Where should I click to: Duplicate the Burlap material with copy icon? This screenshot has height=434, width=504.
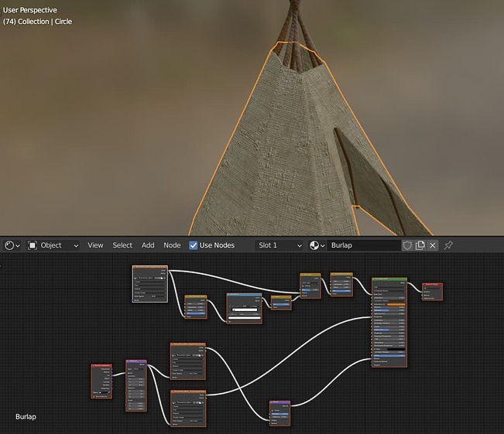point(420,245)
